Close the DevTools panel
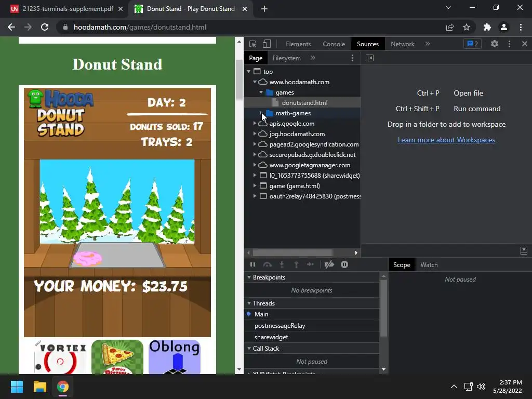Viewport: 532px width, 399px height. 525,44
